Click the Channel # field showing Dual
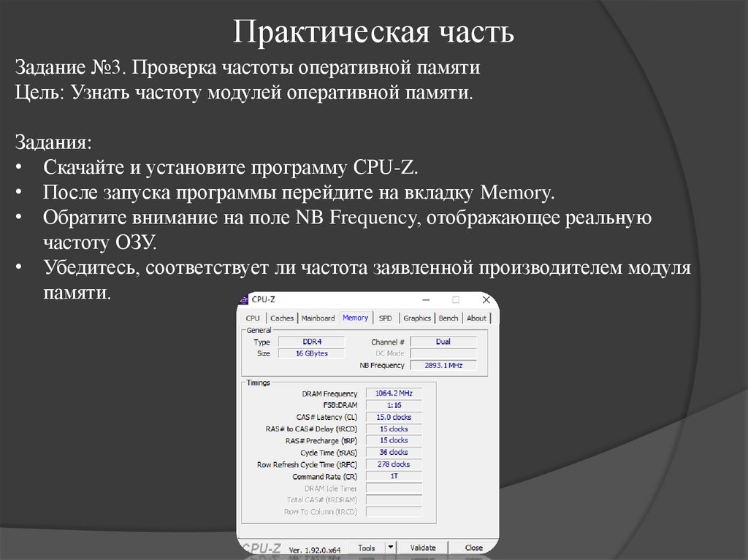748x560 pixels. (x=445, y=341)
